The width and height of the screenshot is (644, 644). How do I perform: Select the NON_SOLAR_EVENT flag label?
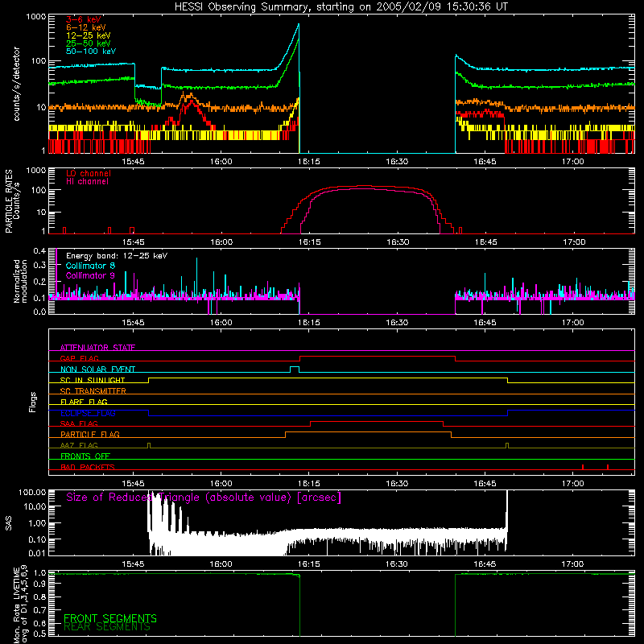[x=97, y=369]
